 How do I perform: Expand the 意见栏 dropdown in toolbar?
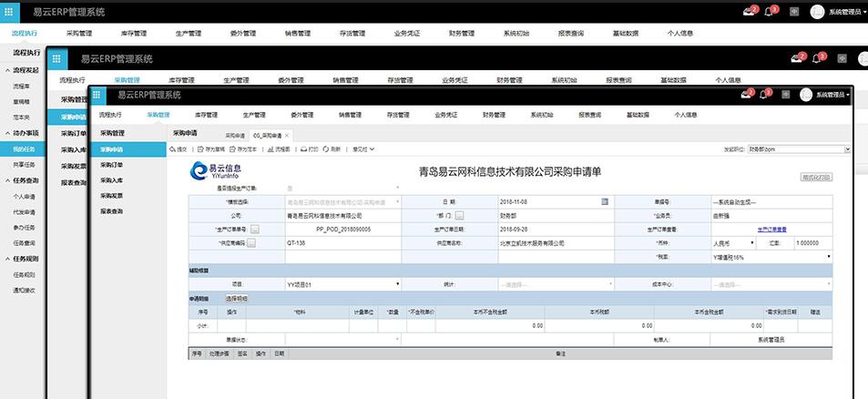(x=363, y=149)
